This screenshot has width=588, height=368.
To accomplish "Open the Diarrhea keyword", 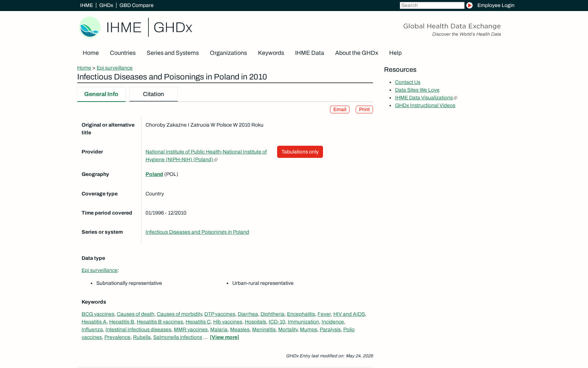I will [x=248, y=314].
